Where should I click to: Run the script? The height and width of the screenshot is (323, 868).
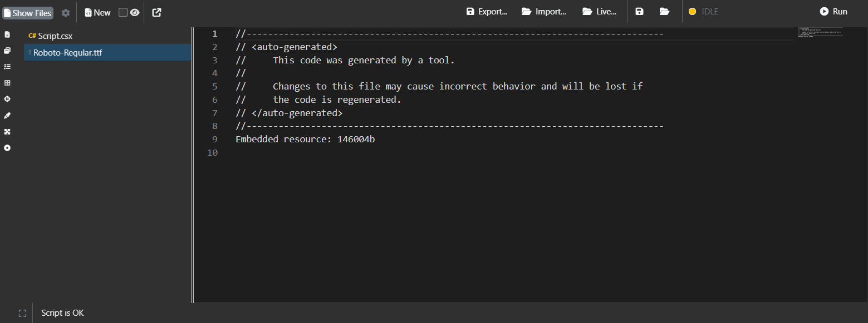833,12
